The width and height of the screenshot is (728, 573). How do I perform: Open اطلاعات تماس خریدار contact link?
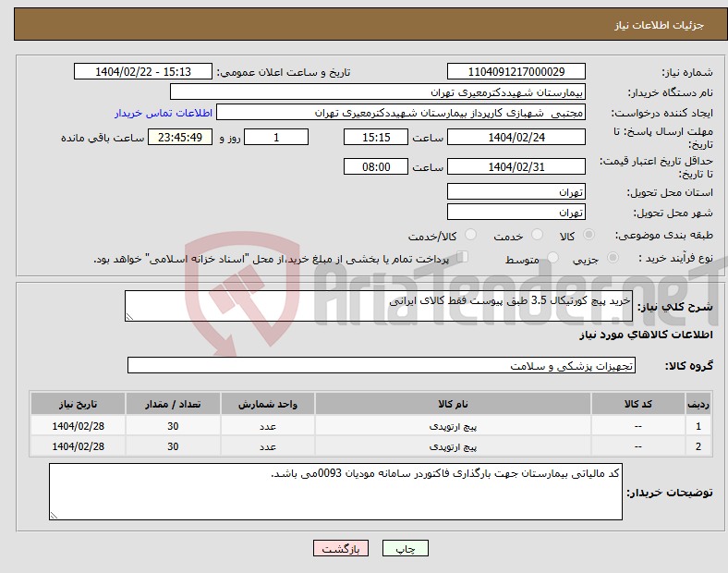click(x=164, y=113)
